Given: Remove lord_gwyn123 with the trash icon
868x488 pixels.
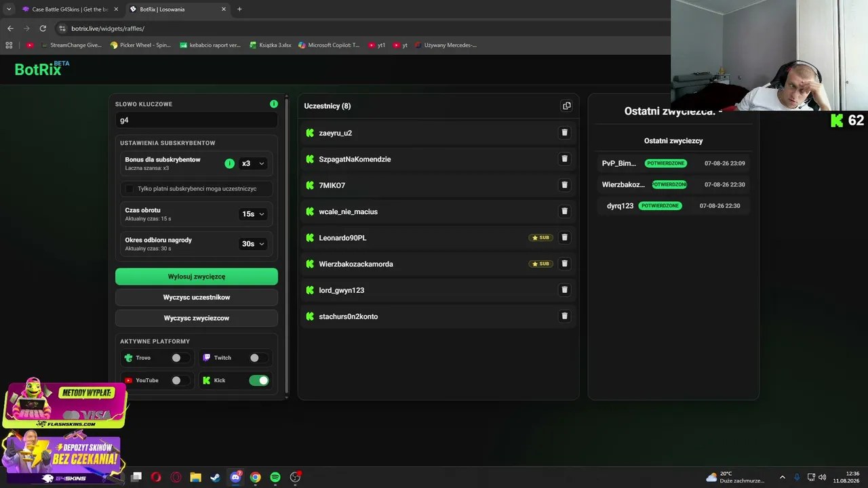Looking at the screenshot, I should (564, 290).
